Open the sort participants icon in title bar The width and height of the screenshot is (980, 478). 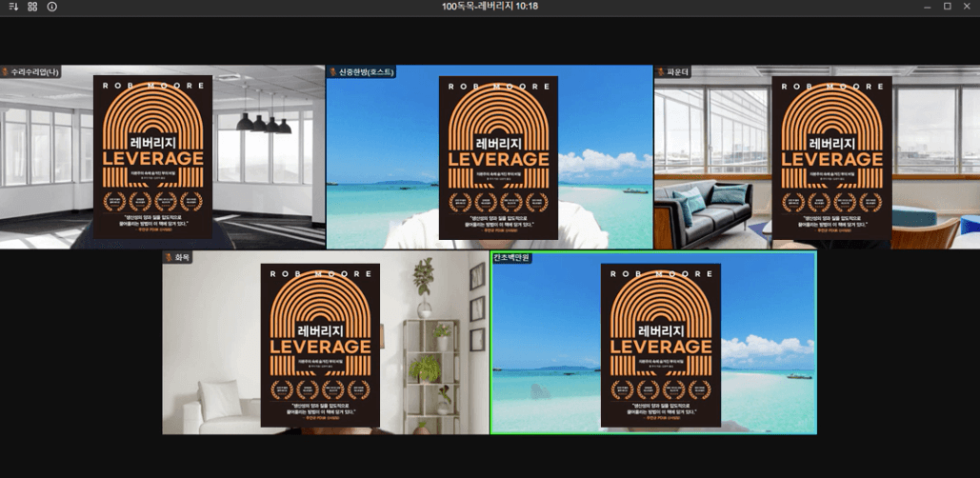[x=13, y=7]
